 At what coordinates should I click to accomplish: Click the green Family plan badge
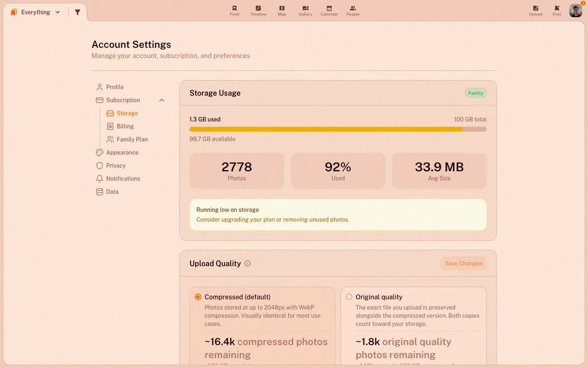click(475, 93)
